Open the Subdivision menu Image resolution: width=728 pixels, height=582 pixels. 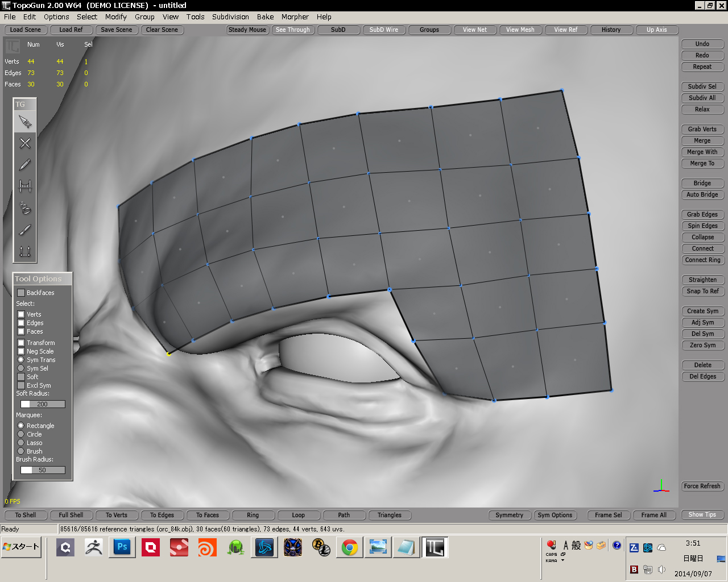coord(230,16)
